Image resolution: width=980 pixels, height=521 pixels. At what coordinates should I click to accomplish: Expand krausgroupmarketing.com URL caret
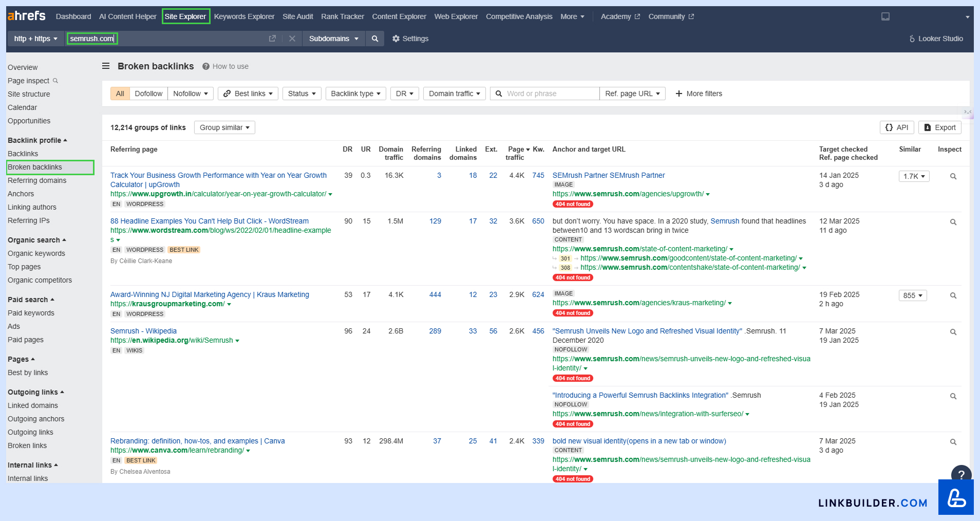[229, 304]
